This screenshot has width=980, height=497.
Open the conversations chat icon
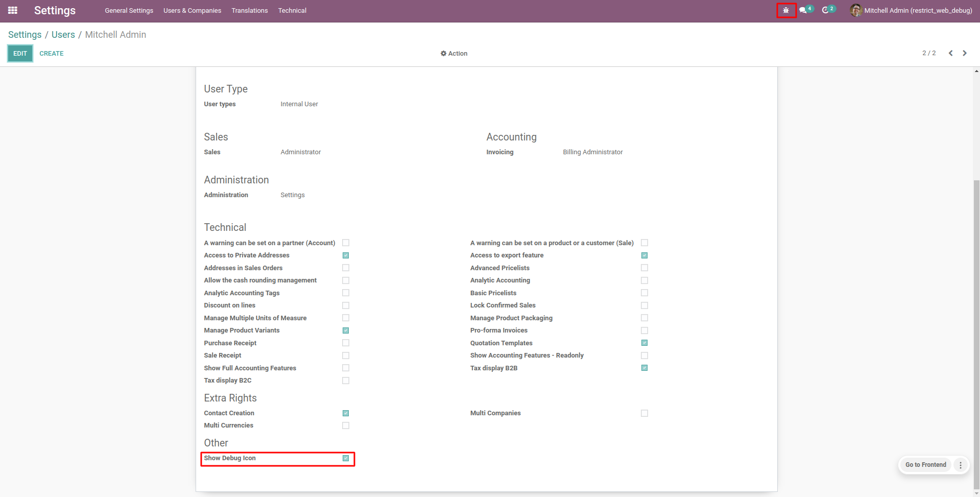[x=803, y=10]
